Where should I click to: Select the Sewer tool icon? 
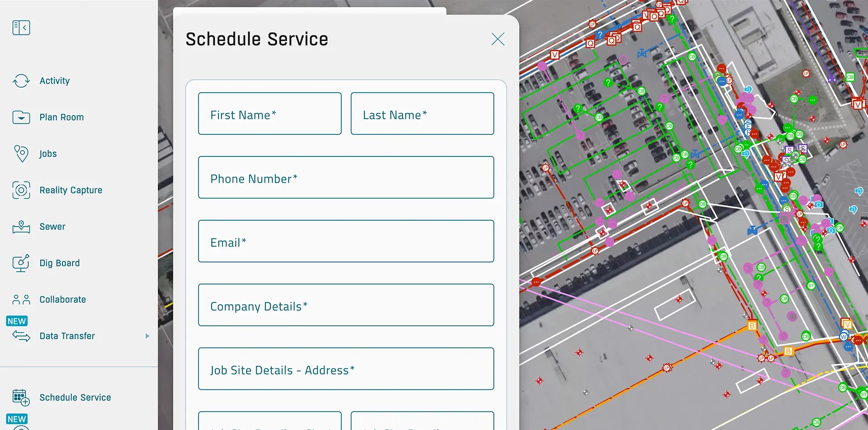click(21, 227)
